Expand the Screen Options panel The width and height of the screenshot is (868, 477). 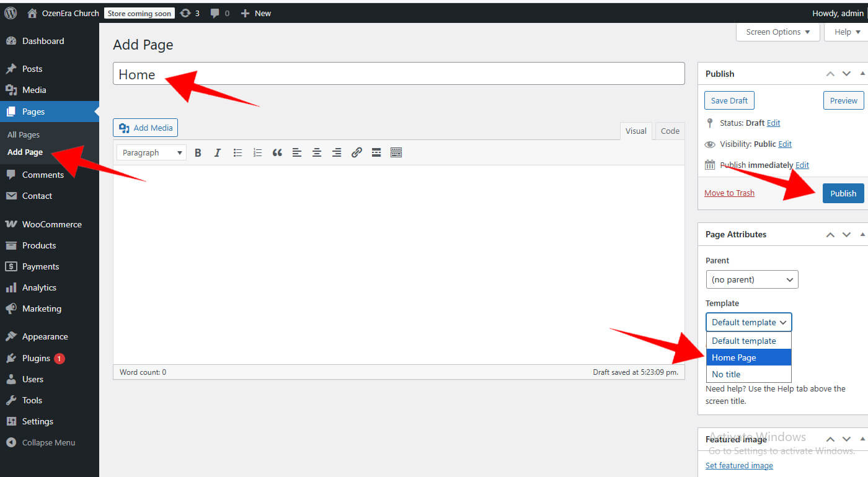click(777, 32)
